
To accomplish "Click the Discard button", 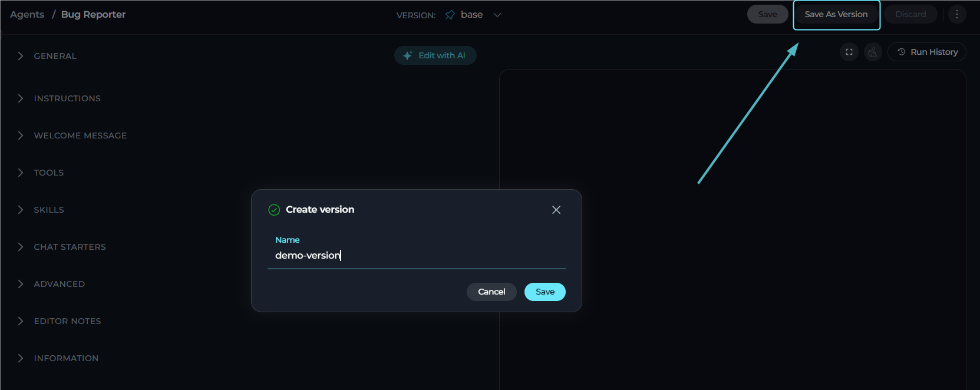I will 910,14.
